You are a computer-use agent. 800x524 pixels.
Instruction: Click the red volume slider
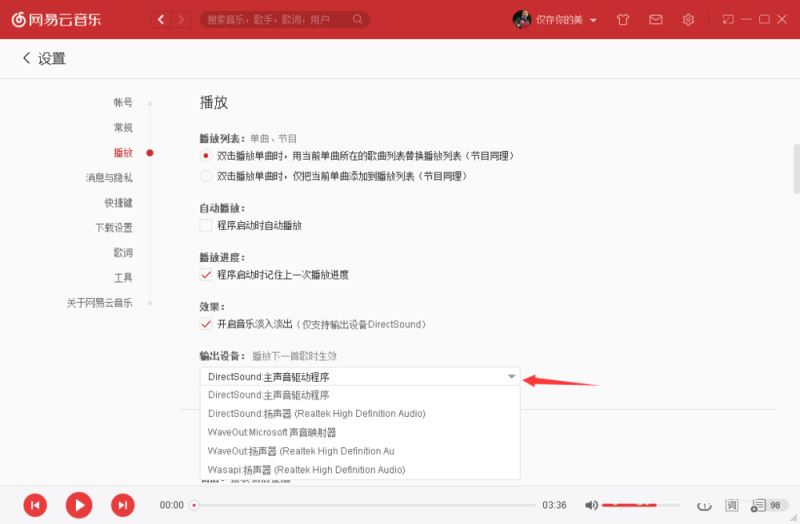tap(641, 505)
